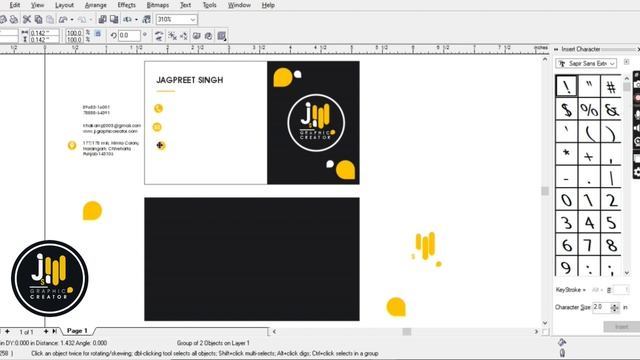Click the yellow email icon on business card

[x=157, y=127]
